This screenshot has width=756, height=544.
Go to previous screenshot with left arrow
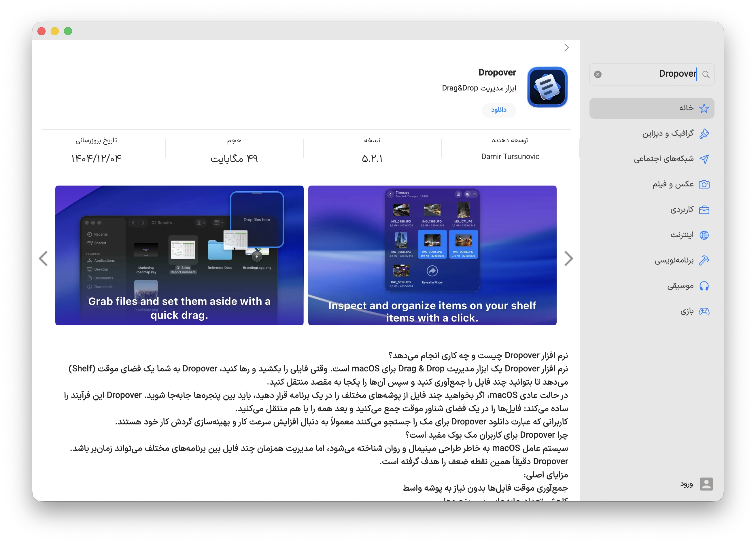(43, 258)
